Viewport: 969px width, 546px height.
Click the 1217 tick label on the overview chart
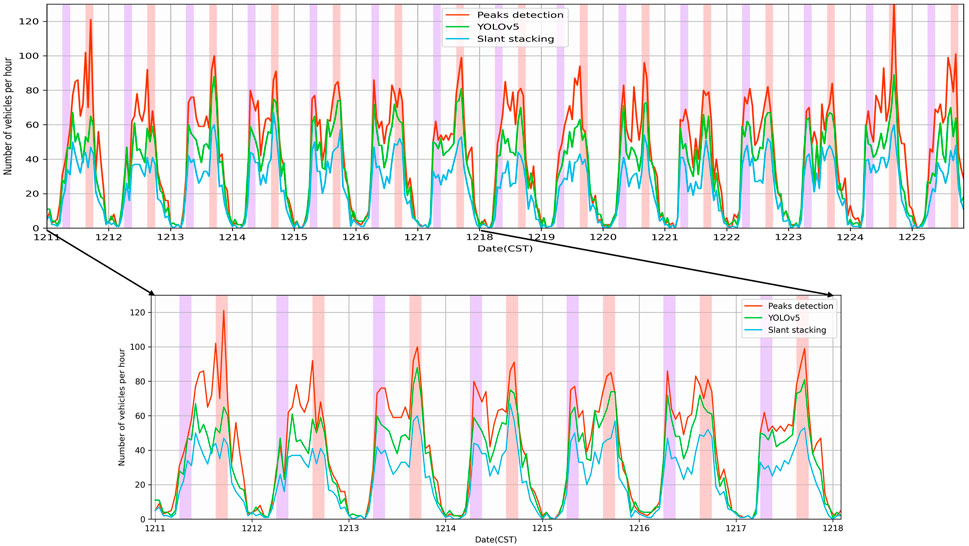(x=417, y=237)
